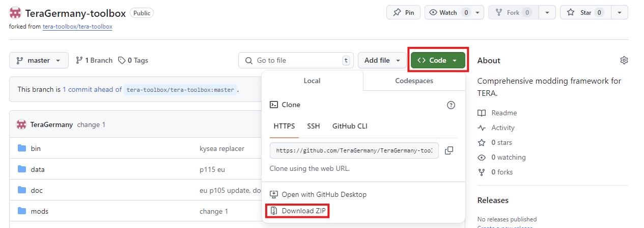This screenshot has height=228, width=644.
Task: Open the tera-toolbox/tera-toolbox upstream link
Action: (78, 27)
